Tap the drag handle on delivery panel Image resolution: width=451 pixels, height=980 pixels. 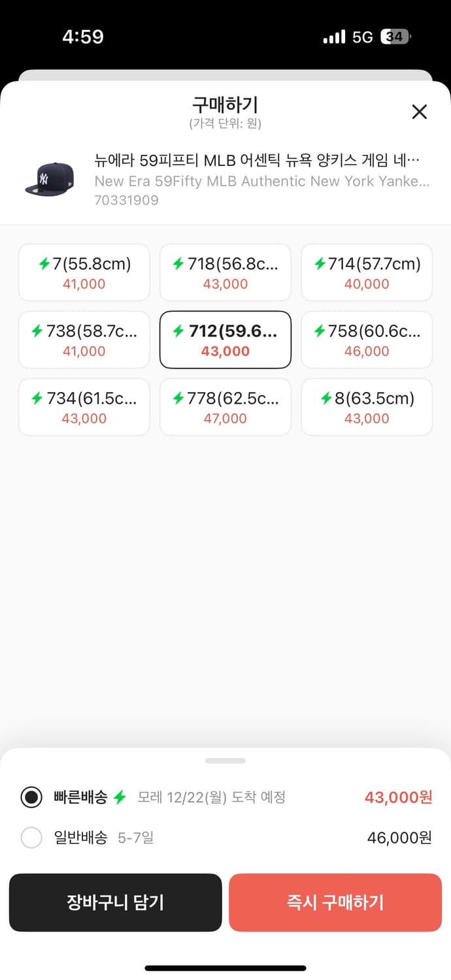click(225, 760)
